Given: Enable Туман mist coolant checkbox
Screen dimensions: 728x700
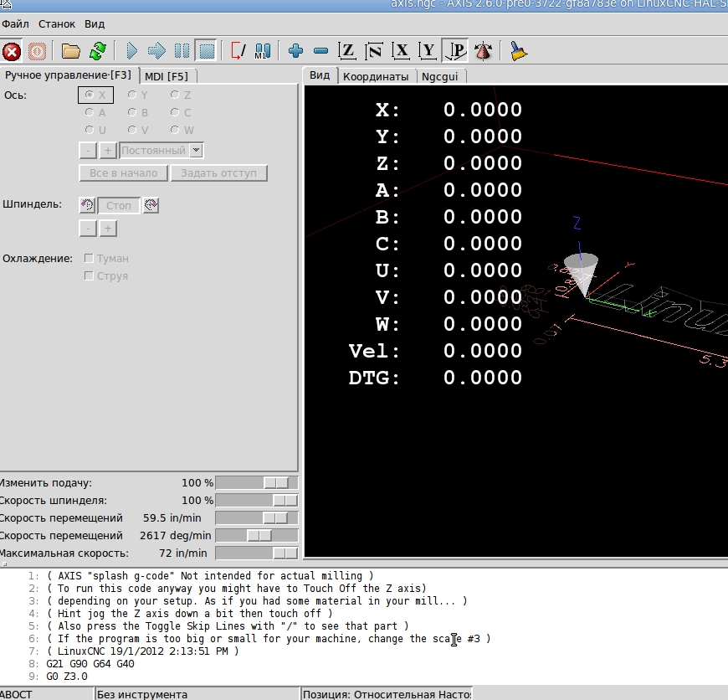Looking at the screenshot, I should (90, 258).
